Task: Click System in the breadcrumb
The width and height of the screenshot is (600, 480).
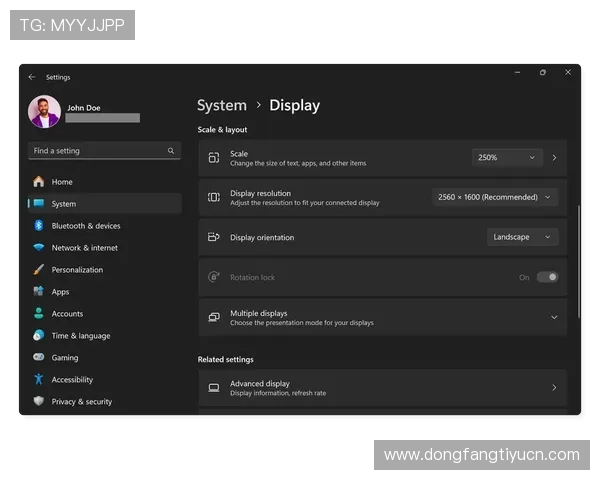Action: tap(221, 105)
